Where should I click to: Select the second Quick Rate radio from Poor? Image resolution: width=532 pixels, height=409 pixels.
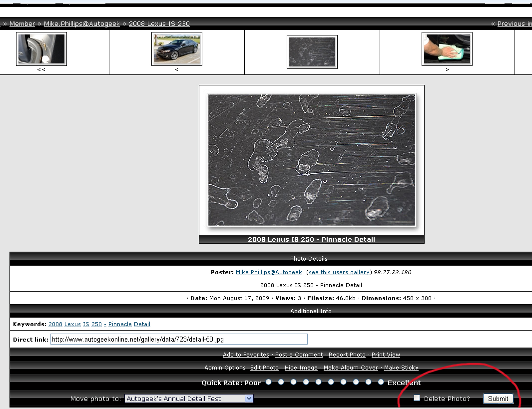281,382
